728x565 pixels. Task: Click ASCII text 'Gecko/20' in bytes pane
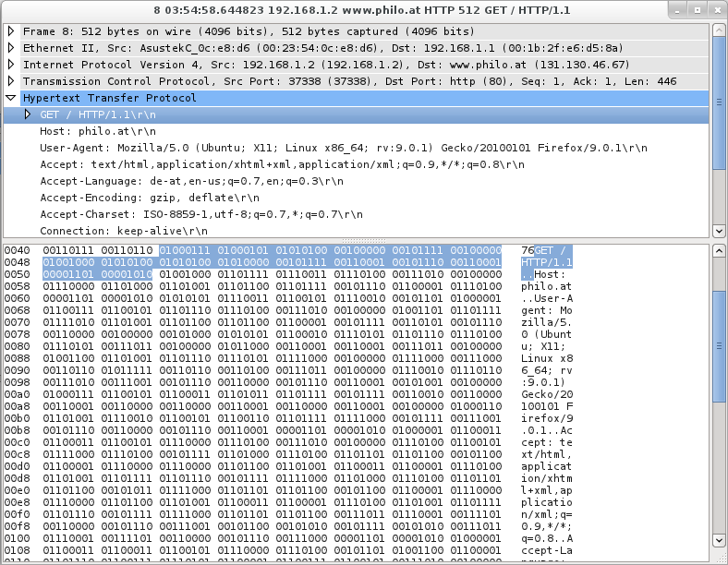pyautogui.click(x=547, y=394)
